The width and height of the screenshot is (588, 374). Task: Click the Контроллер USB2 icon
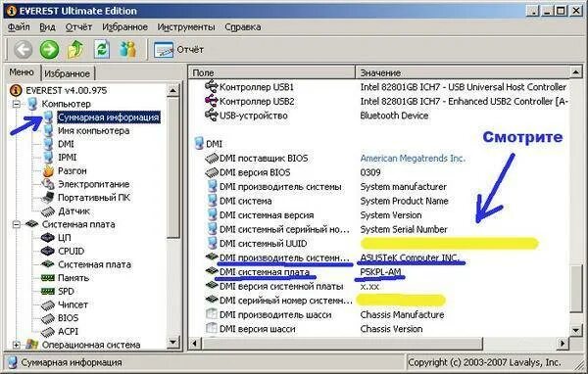[x=212, y=101]
